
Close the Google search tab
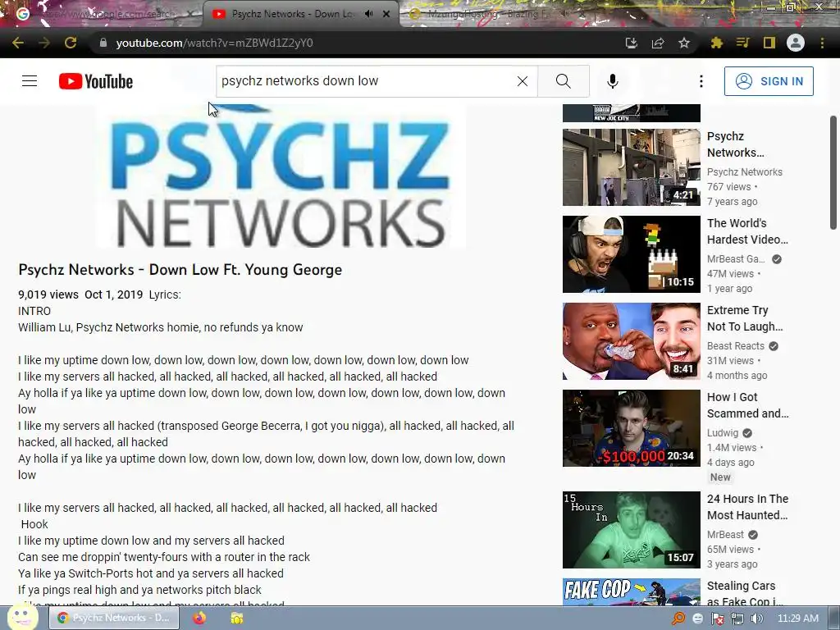(190, 14)
